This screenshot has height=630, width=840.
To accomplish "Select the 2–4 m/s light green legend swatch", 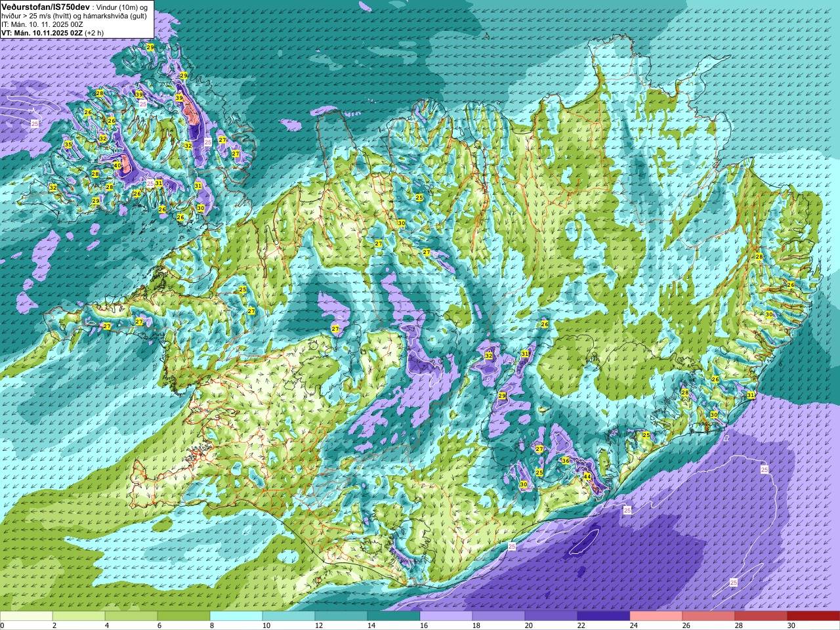I will click(79, 616).
